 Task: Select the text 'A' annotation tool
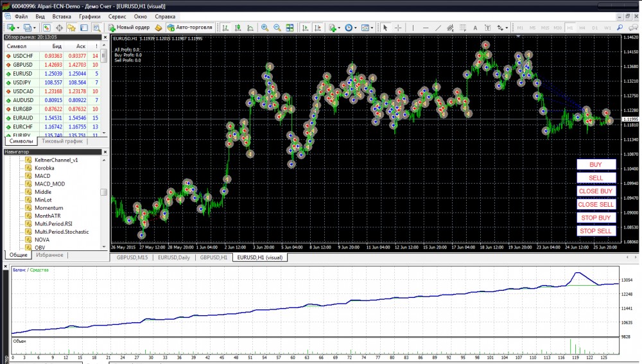474,28
